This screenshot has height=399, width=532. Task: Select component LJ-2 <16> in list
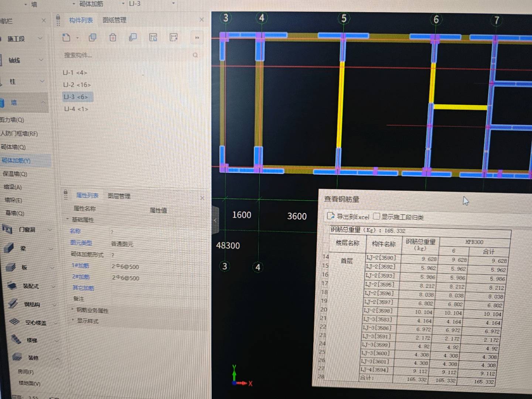click(x=77, y=85)
